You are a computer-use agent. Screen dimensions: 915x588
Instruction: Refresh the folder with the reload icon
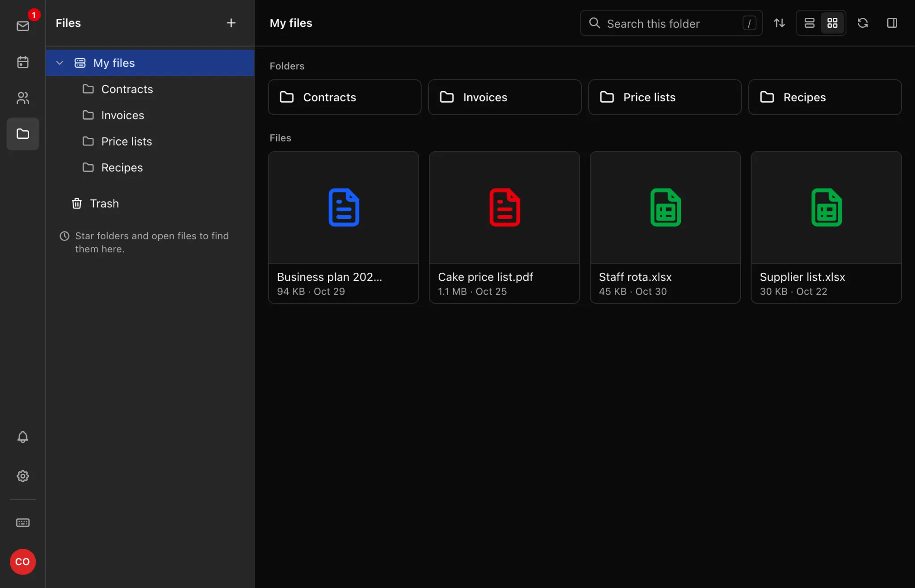863,23
